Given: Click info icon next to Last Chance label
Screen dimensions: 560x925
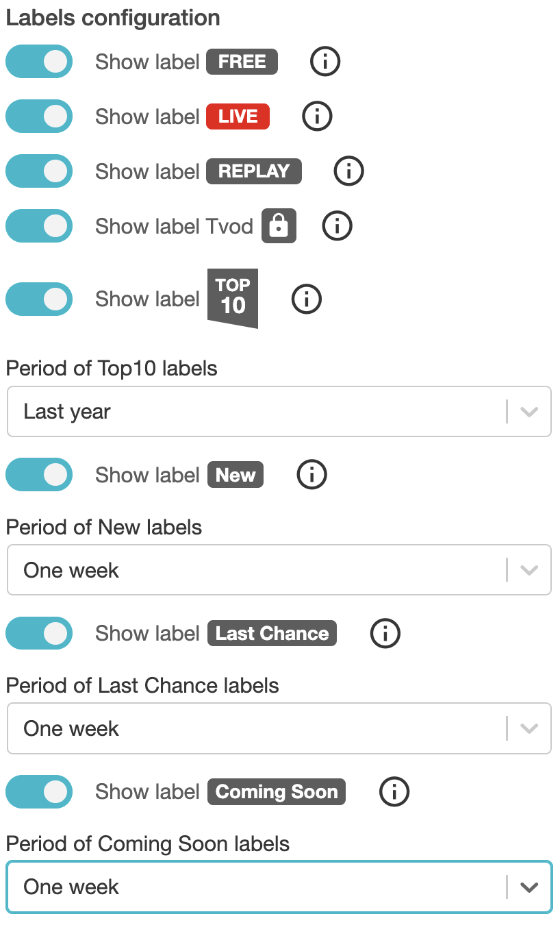Looking at the screenshot, I should pos(385,633).
